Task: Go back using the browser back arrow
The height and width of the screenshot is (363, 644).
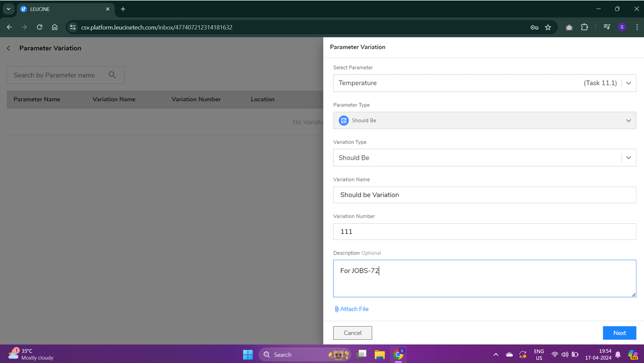Action: (9, 27)
